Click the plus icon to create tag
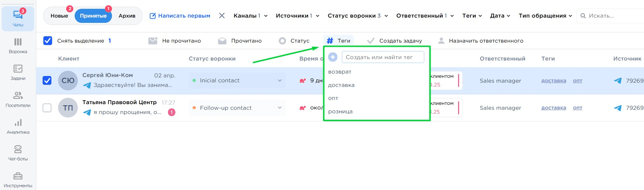Image resolution: width=644 pixels, height=190 pixels. pyautogui.click(x=333, y=57)
